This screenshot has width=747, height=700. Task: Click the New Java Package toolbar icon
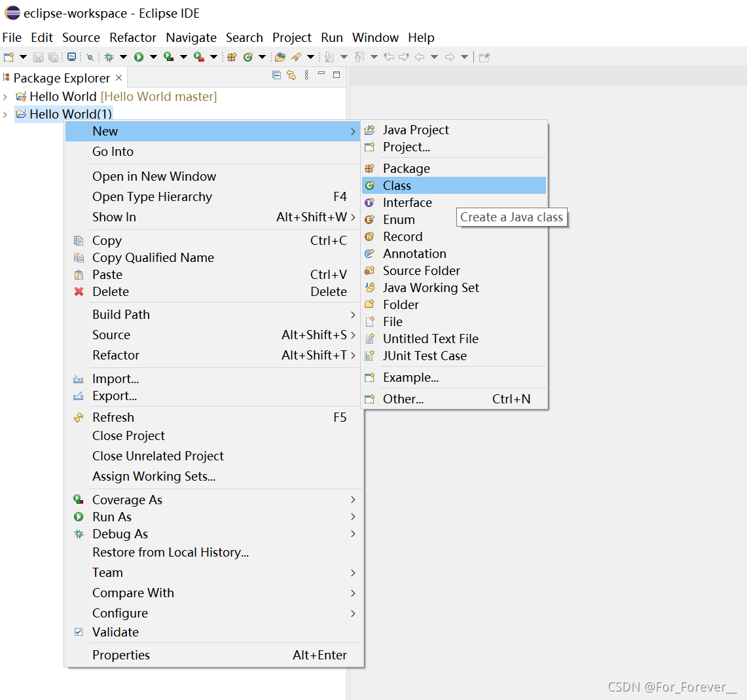point(232,57)
